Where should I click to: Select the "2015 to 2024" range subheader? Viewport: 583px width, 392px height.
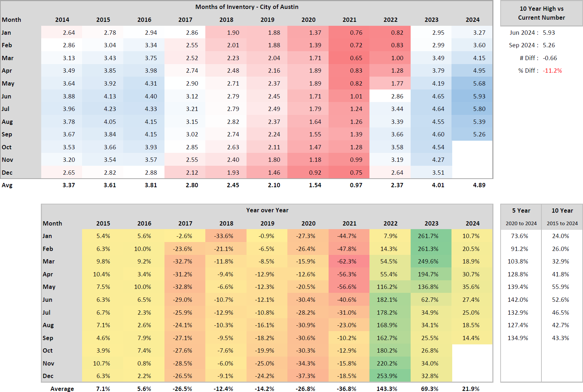point(562,223)
